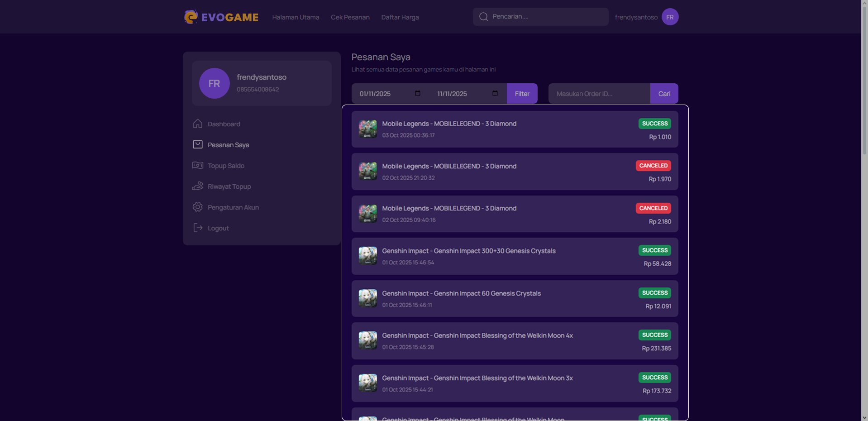This screenshot has height=421, width=868.
Task: Click the Dashboard home icon
Action: (197, 124)
